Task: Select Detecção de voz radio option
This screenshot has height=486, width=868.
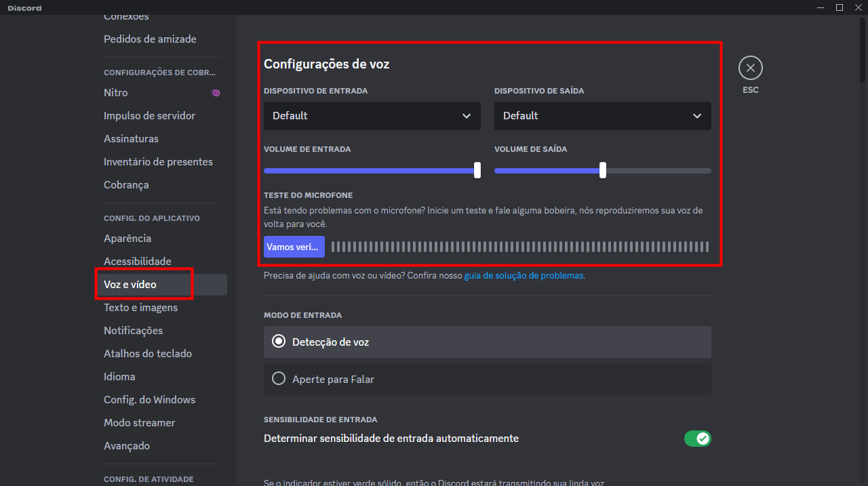Action: 488,342
